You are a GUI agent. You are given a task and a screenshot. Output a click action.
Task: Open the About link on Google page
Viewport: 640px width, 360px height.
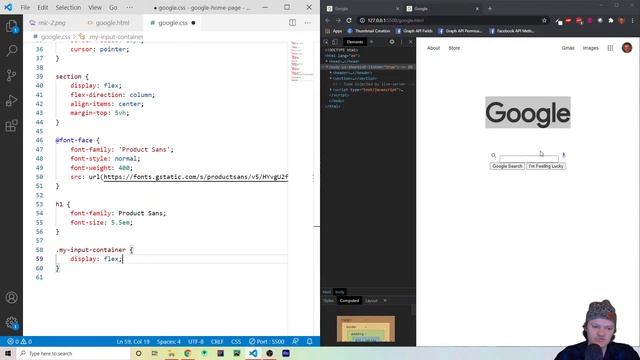coord(433,48)
